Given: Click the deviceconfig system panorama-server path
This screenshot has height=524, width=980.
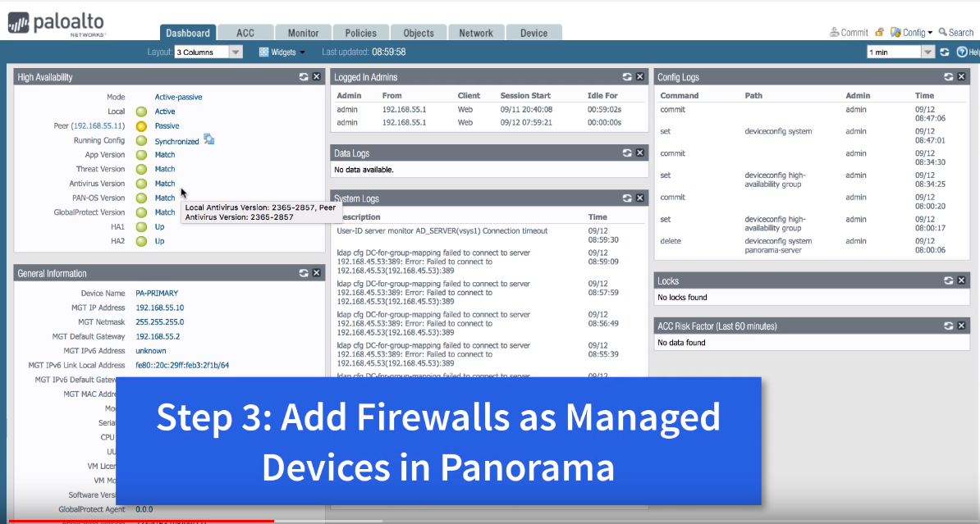Looking at the screenshot, I should pos(778,245).
